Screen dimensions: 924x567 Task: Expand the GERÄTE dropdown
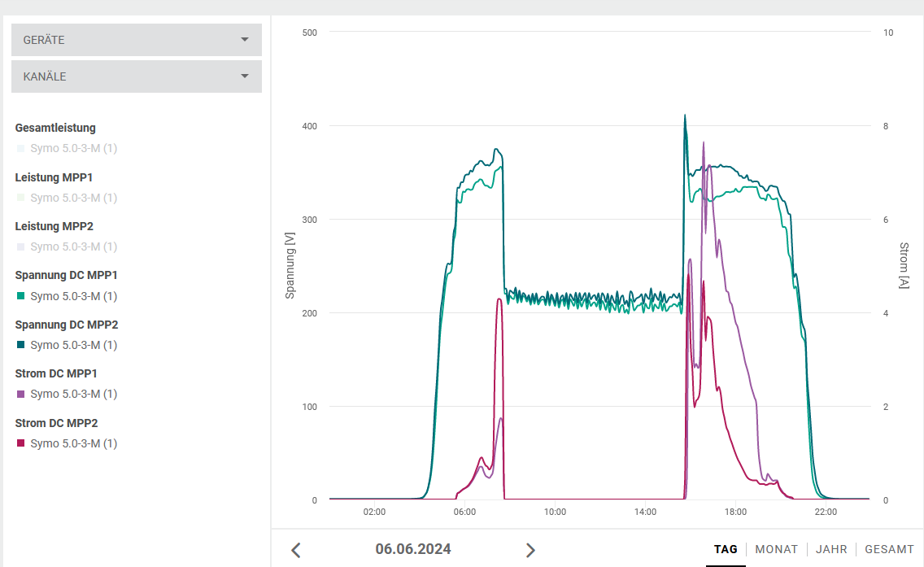pyautogui.click(x=136, y=40)
